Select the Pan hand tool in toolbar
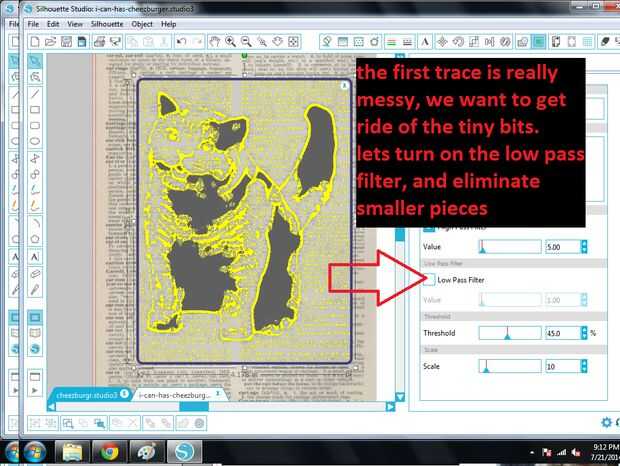 (x=215, y=42)
